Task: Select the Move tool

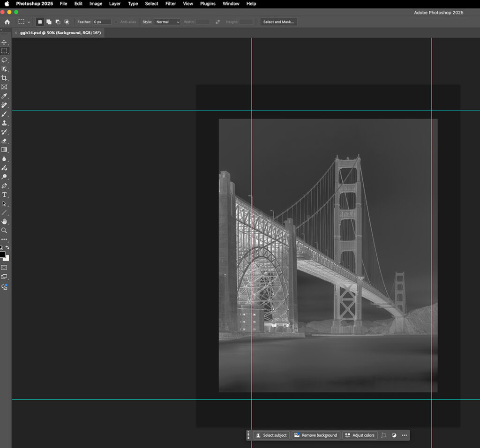Action: coord(5,42)
